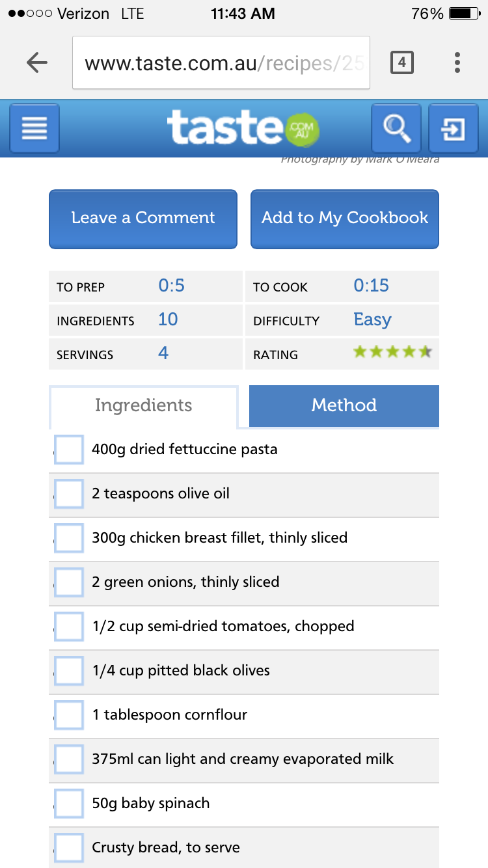The image size is (488, 868).
Task: Open the browser three-dot menu
Action: coord(457,62)
